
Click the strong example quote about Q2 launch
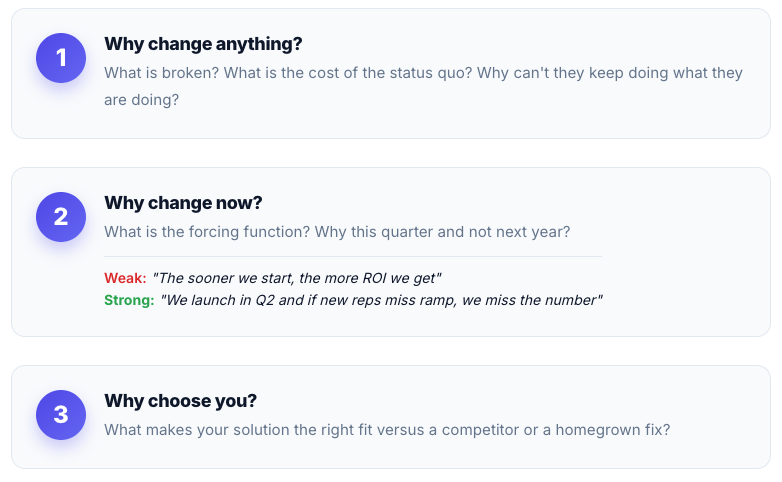pos(382,300)
